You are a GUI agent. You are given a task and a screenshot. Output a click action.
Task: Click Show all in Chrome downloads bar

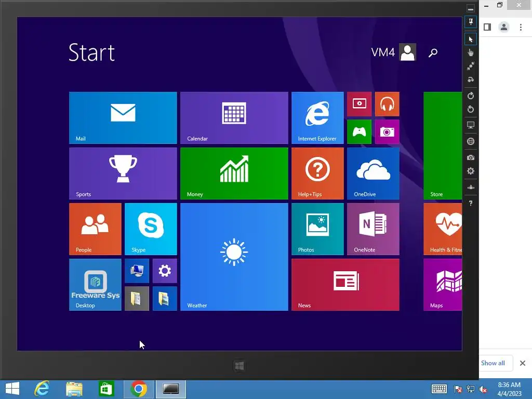(493, 363)
